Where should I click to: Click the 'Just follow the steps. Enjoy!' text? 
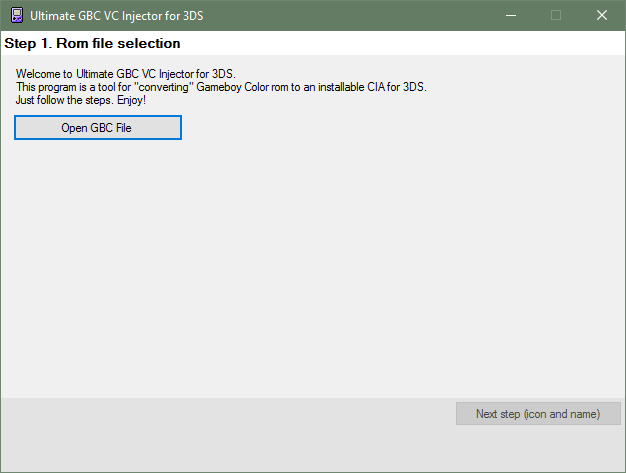81,100
